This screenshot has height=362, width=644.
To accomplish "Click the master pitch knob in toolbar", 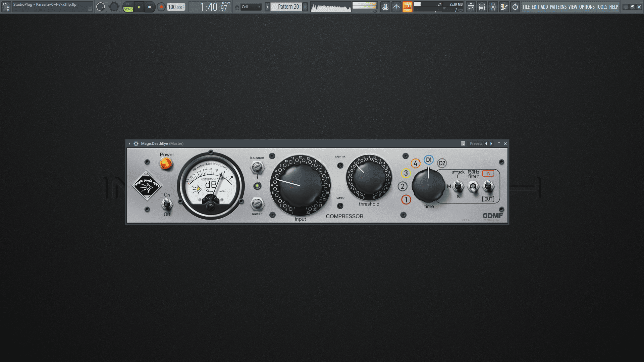I will click(114, 7).
